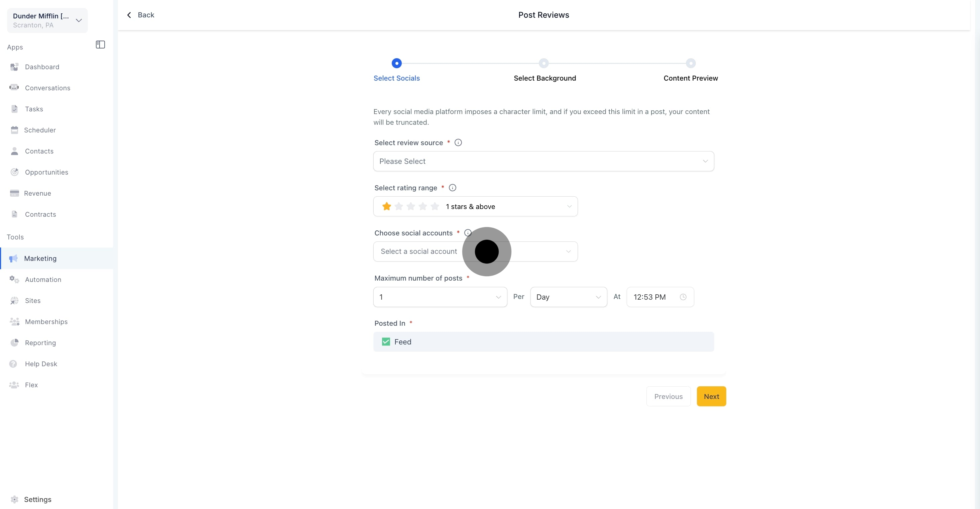Click the clock icon in time field
Screen dimensions: 980x509
[683, 297]
